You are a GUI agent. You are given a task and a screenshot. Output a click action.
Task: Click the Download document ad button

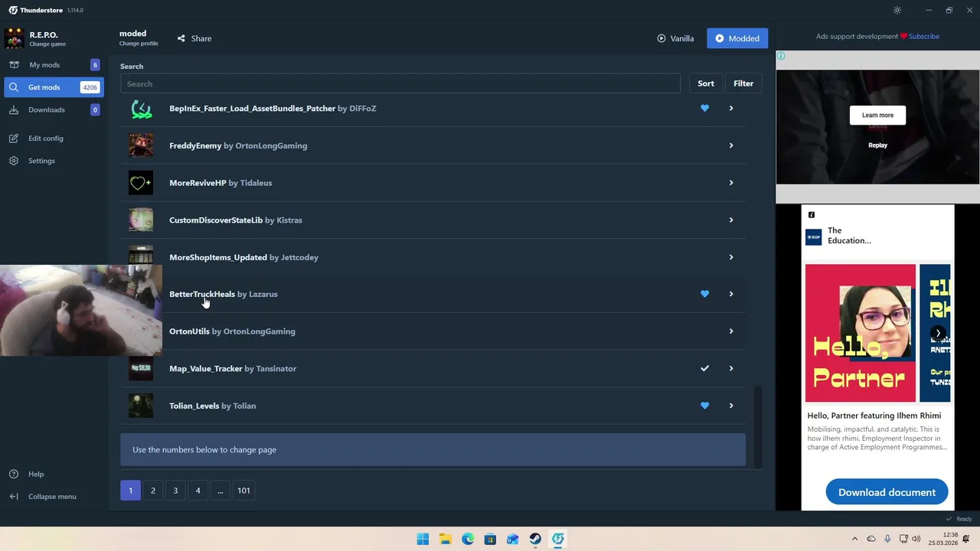click(x=887, y=492)
